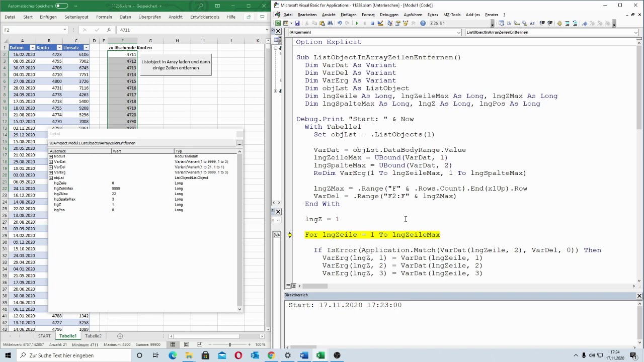Click cell F3 containing 4712
This screenshot has height=362, width=644.
click(122, 61)
